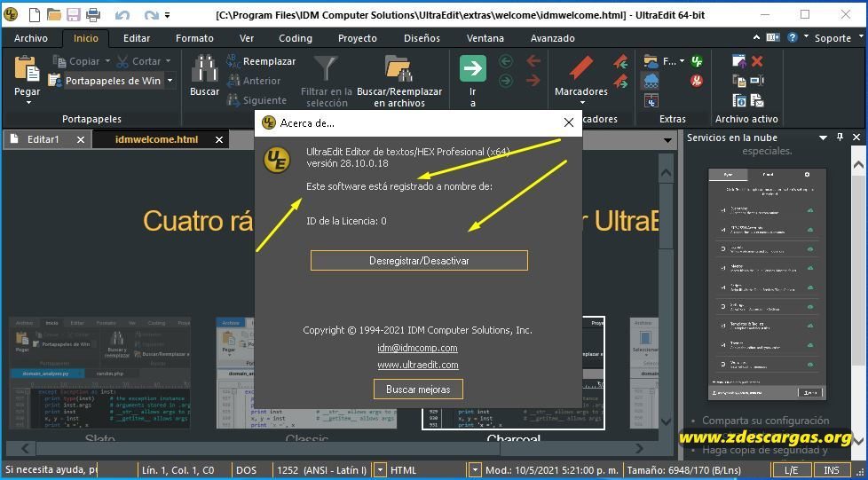
Task: Click the red back arrow in navigation group
Action: (533, 60)
